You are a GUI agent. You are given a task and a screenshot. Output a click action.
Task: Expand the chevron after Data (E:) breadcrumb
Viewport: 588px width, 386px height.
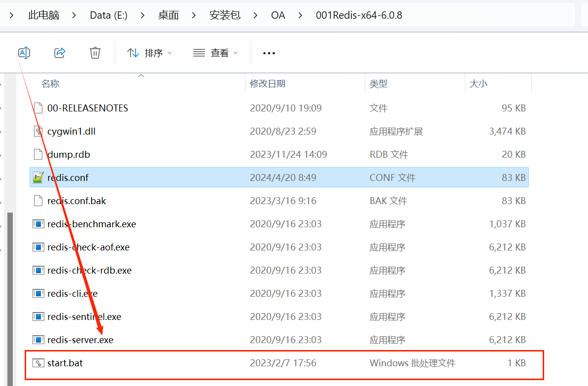[142, 15]
